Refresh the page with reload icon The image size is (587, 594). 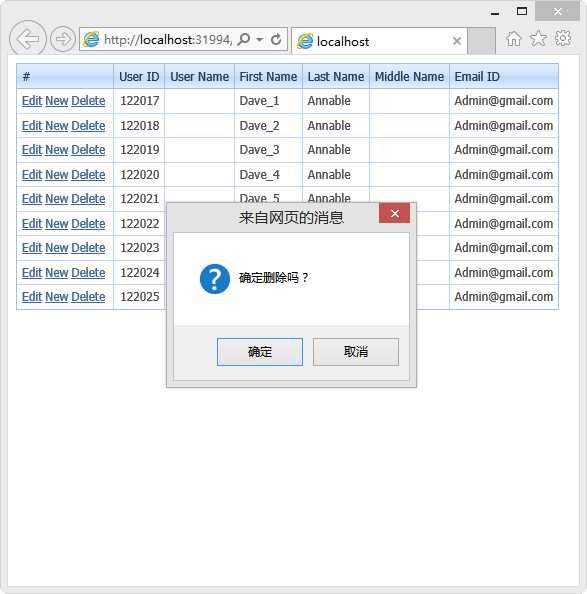pyautogui.click(x=276, y=39)
